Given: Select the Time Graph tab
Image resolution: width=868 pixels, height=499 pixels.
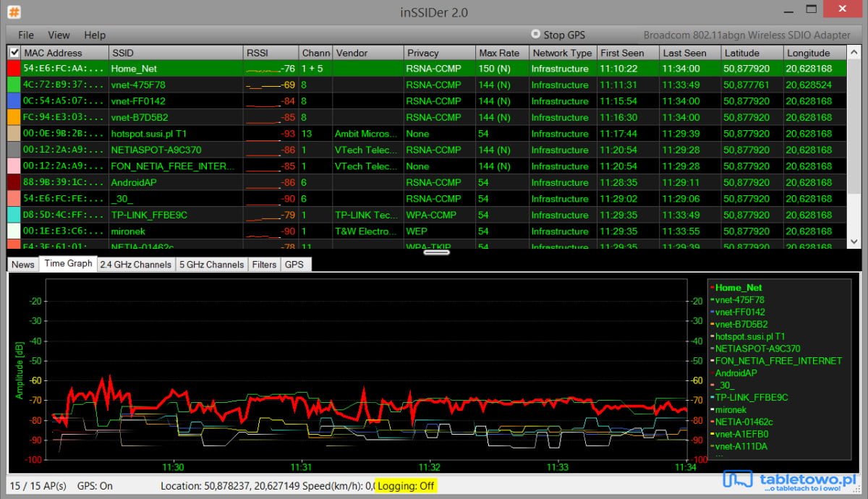Looking at the screenshot, I should (x=68, y=264).
